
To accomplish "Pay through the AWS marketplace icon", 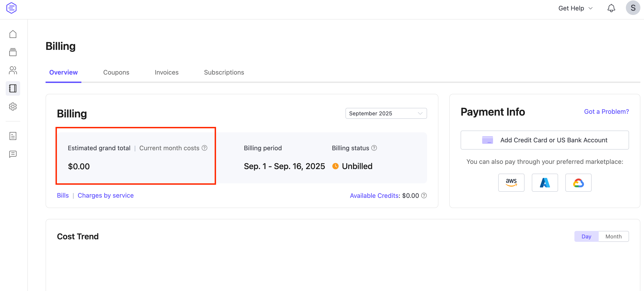I will tap(511, 182).
